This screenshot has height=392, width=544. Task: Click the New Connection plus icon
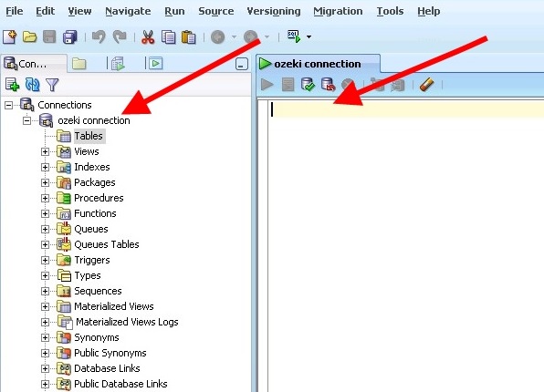click(x=12, y=85)
